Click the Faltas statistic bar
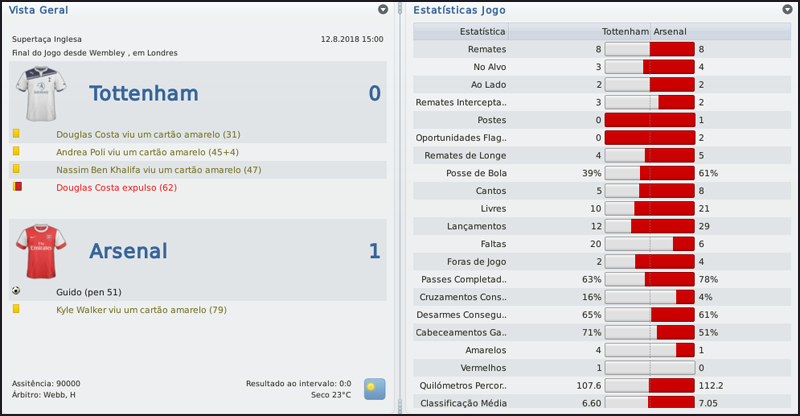800x416 pixels. 649,244
